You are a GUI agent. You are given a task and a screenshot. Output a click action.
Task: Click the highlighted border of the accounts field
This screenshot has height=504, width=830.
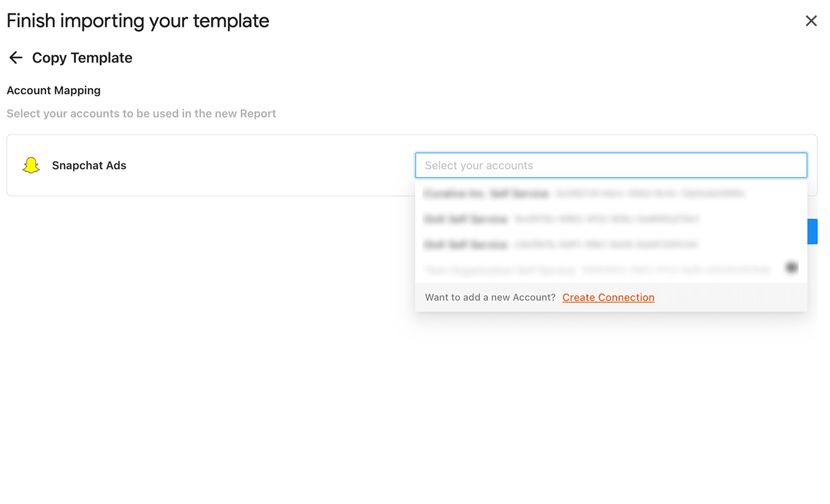click(611, 154)
